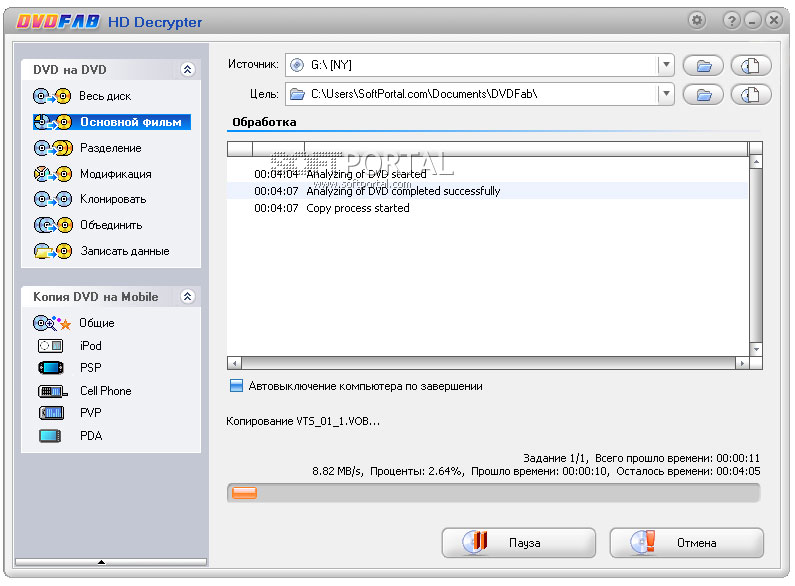Click the Пауза button
This screenshot has width=795, height=586.
coord(519,543)
